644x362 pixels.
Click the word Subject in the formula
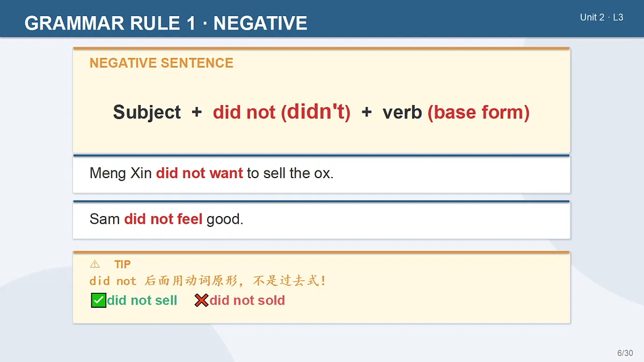[x=147, y=112]
